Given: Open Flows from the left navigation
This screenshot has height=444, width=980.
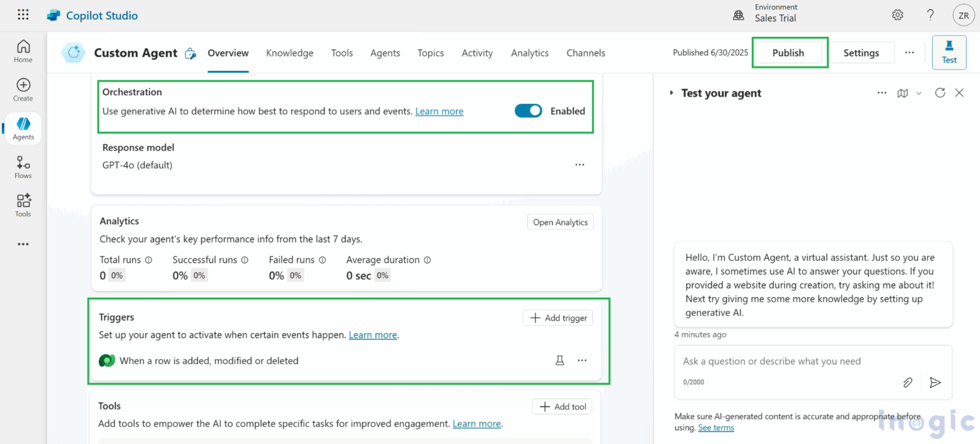Looking at the screenshot, I should (23, 166).
